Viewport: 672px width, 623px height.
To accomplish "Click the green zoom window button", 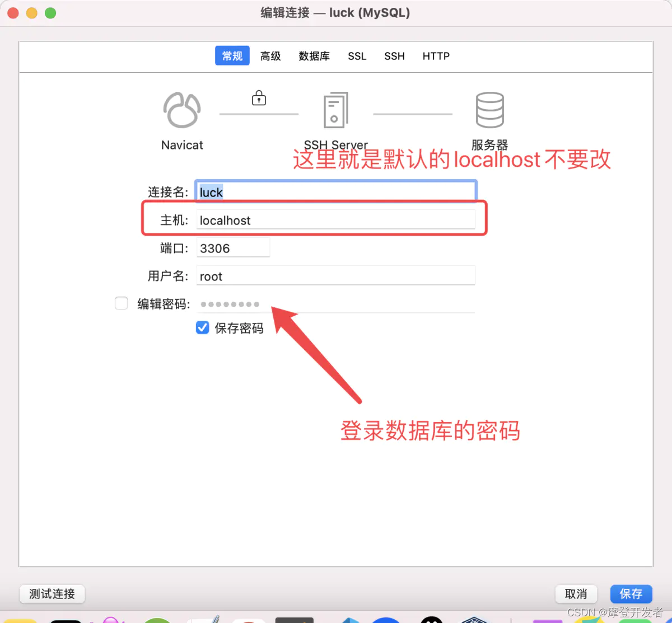I will (x=50, y=13).
